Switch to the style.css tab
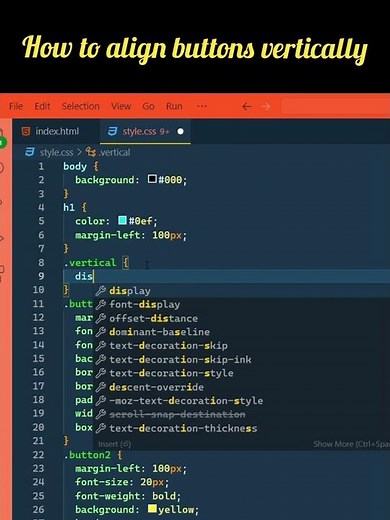 pos(146,131)
